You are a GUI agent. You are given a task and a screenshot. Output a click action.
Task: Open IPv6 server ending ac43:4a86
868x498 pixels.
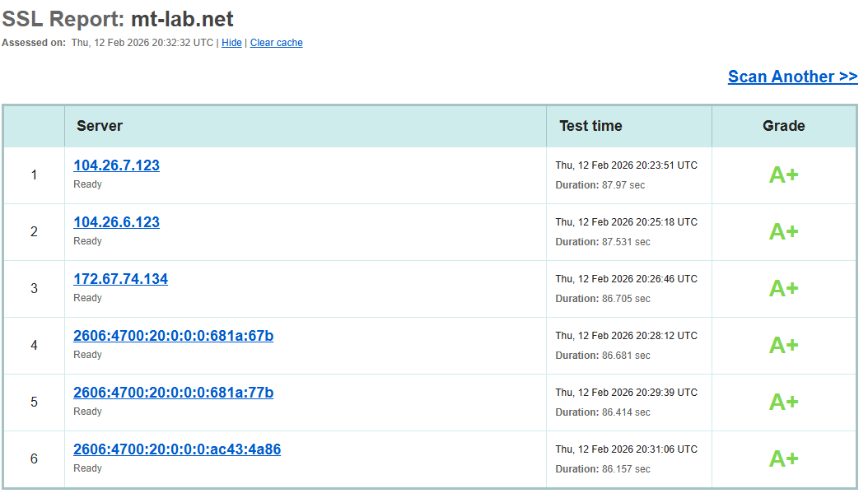pos(177,449)
